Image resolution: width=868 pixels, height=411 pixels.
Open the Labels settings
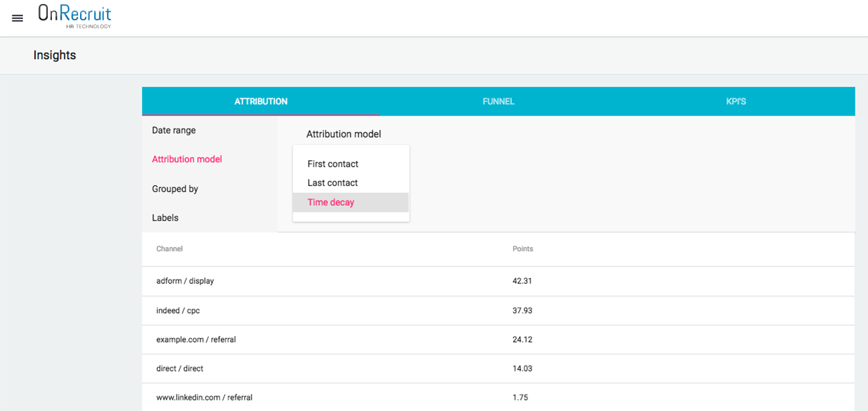tap(166, 218)
